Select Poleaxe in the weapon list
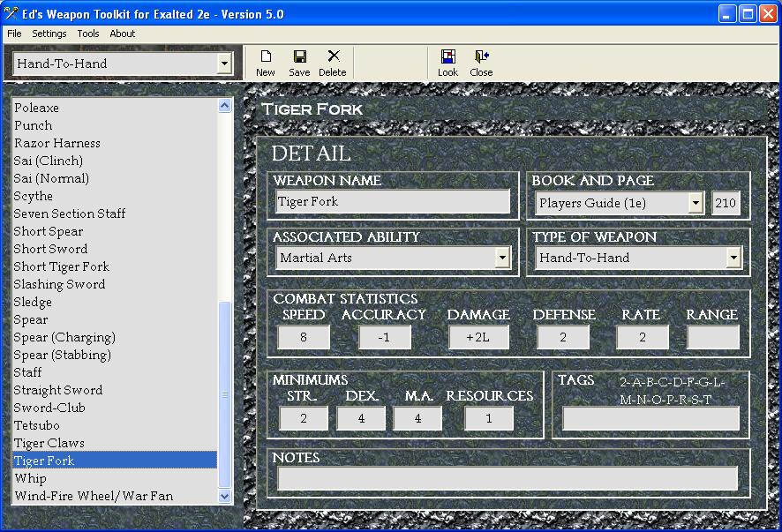Screen dimensions: 782x532 115,108
